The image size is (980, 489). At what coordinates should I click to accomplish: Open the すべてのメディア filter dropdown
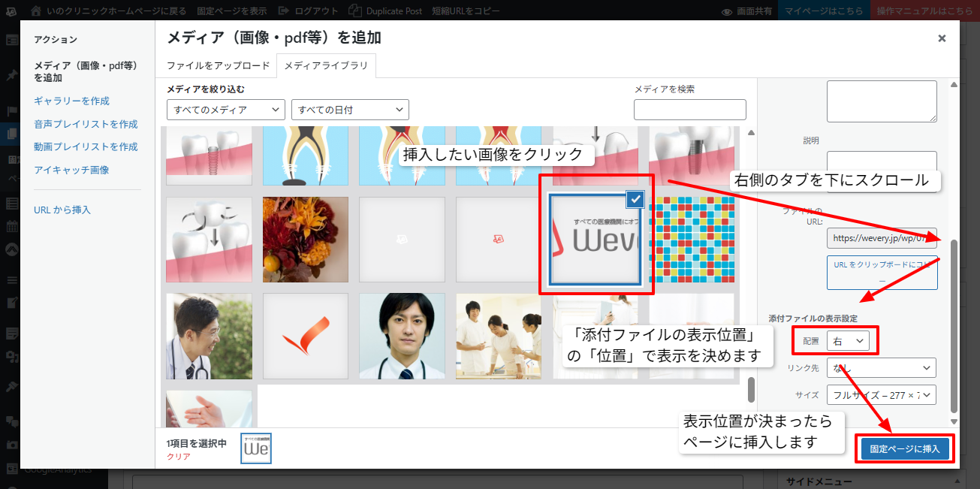pos(226,110)
